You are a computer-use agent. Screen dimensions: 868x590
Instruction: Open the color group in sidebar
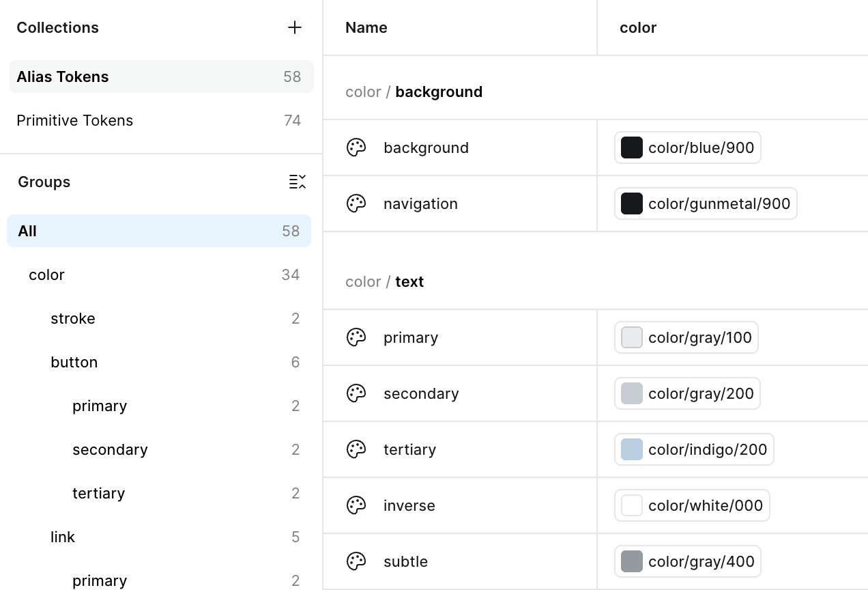point(47,275)
